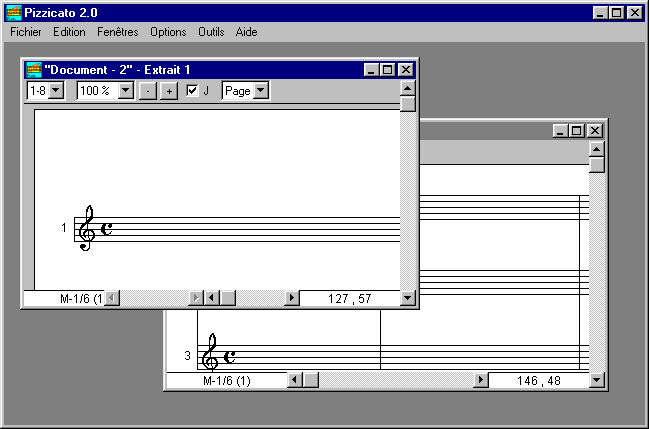The height and width of the screenshot is (429, 649).
Task: Click the 100 % zoom value field
Action: click(x=98, y=90)
